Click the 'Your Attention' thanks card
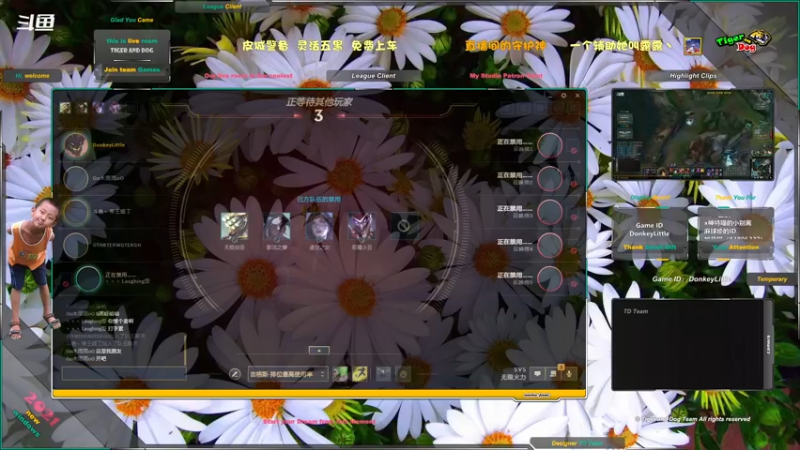This screenshot has width=800, height=450. (x=736, y=233)
